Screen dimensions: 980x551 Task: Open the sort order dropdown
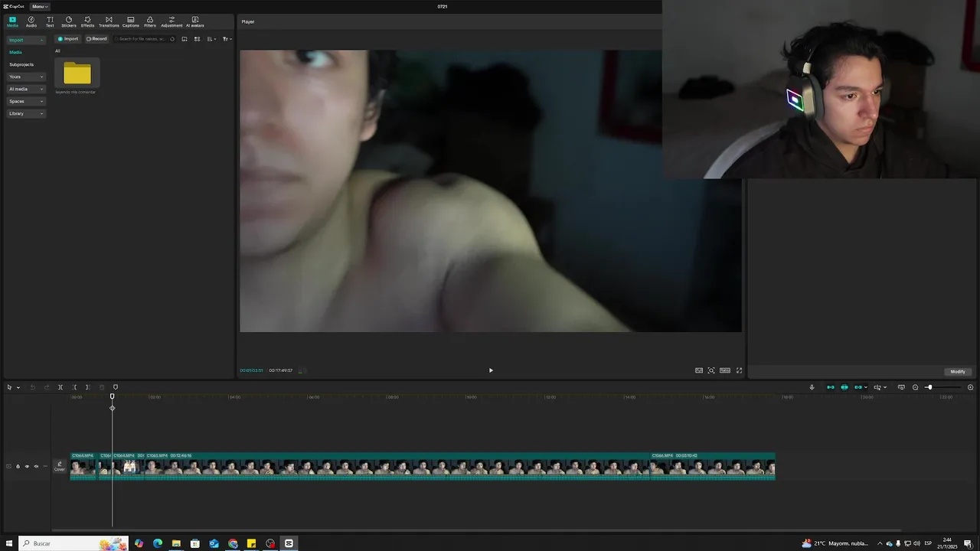(211, 39)
